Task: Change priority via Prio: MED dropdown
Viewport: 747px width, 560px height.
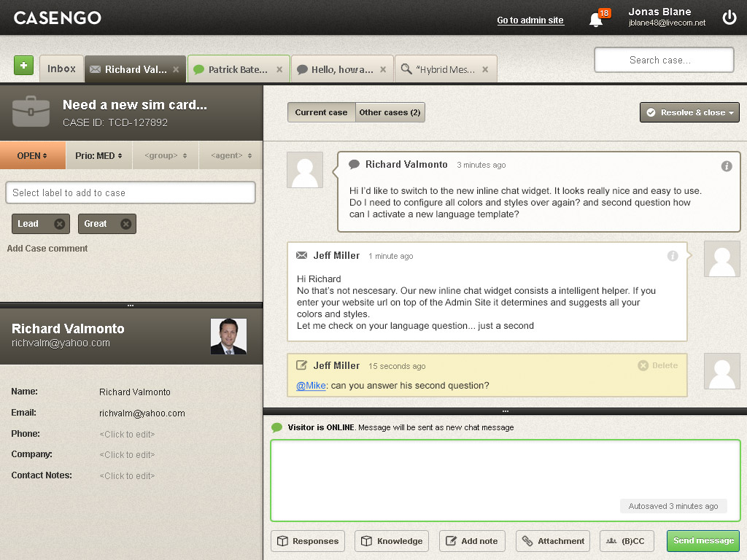Action: (x=98, y=155)
